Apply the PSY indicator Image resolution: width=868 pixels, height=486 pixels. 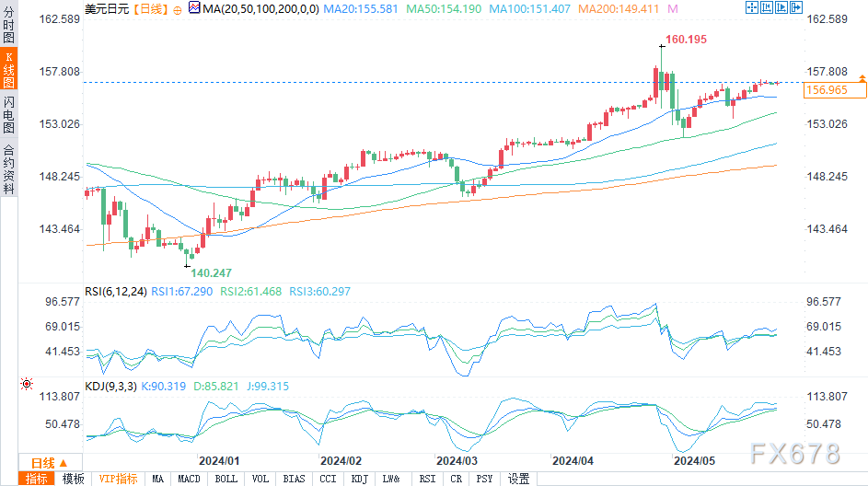[484, 479]
